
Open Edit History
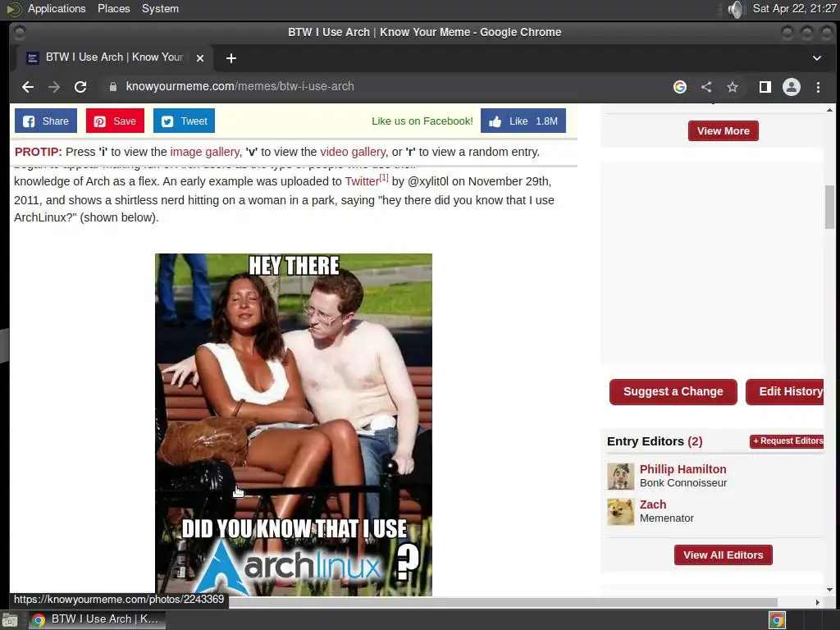click(785, 391)
